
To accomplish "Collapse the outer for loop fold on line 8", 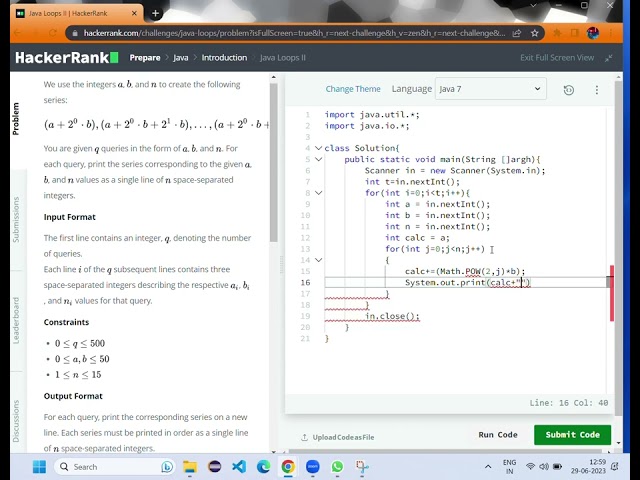I will [318, 193].
